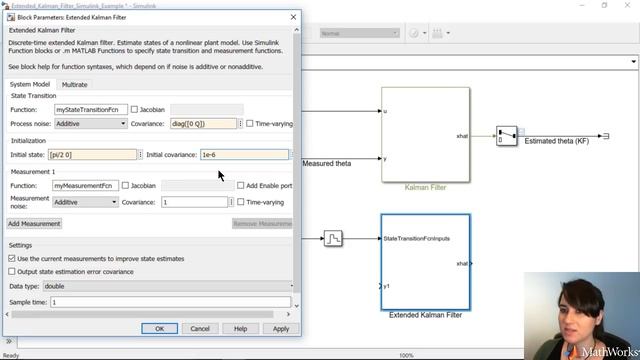Toggle Time-varying for process noise covariance

(x=249, y=123)
